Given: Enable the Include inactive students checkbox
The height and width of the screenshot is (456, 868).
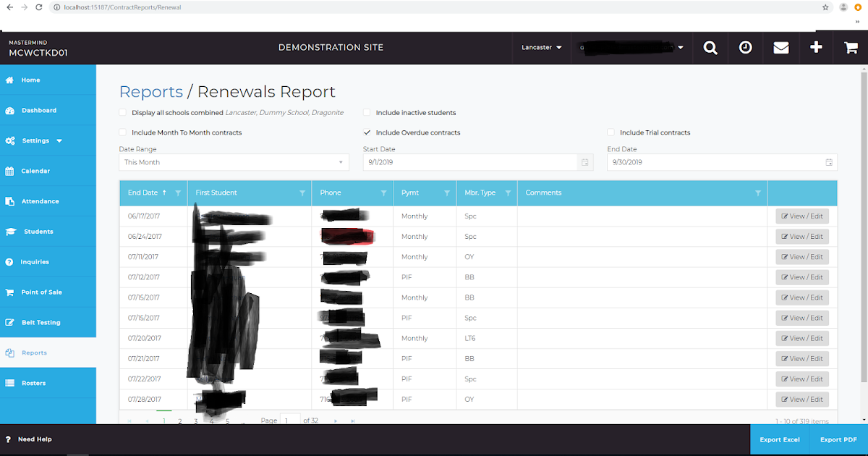Looking at the screenshot, I should [367, 112].
